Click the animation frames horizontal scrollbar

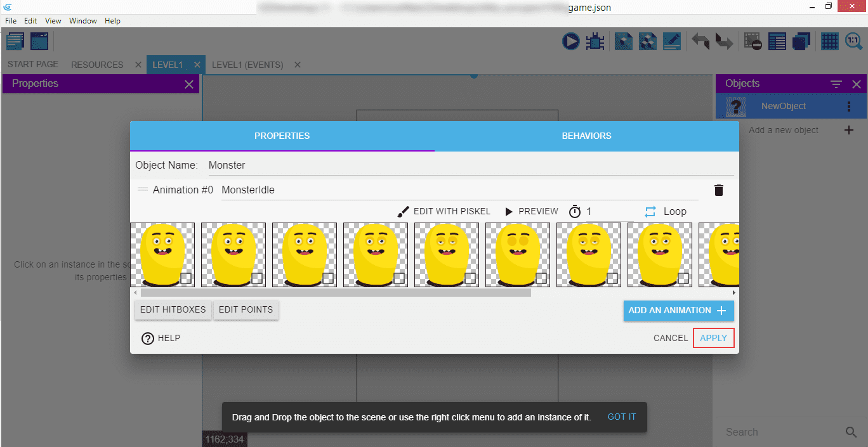(x=336, y=293)
